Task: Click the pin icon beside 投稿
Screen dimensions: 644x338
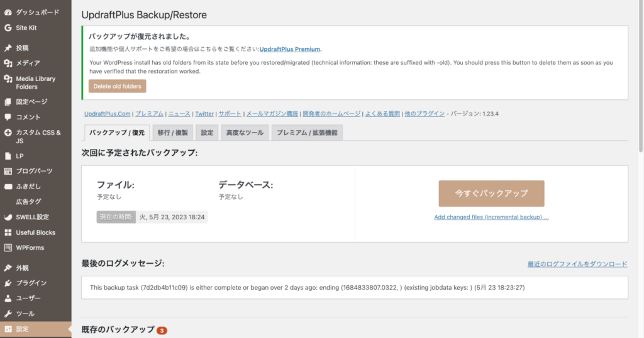Action: click(x=8, y=48)
